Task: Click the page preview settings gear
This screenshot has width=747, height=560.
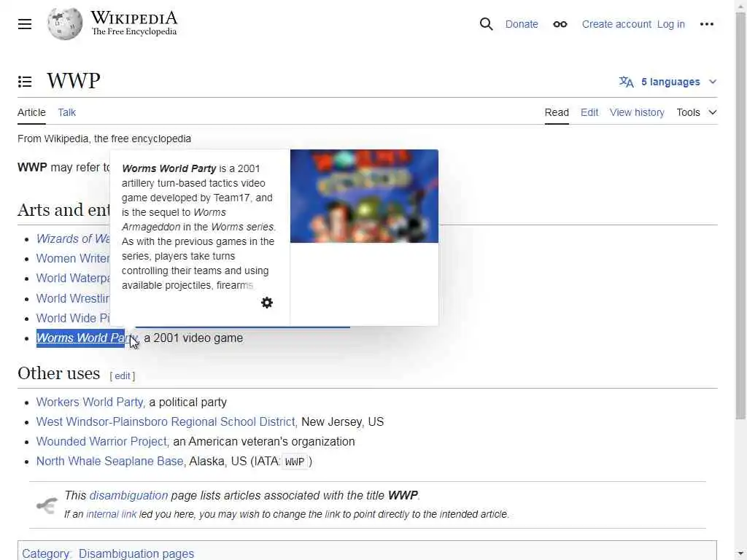Action: (x=267, y=303)
